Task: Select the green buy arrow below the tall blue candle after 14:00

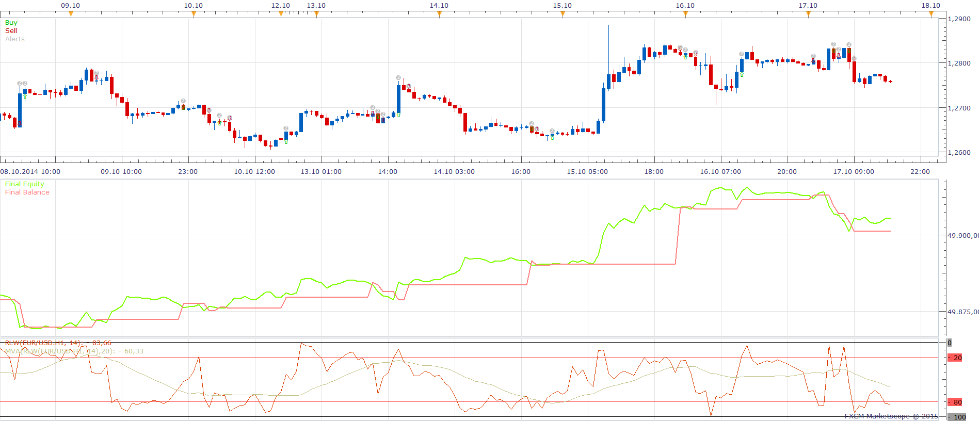Action: [x=398, y=115]
